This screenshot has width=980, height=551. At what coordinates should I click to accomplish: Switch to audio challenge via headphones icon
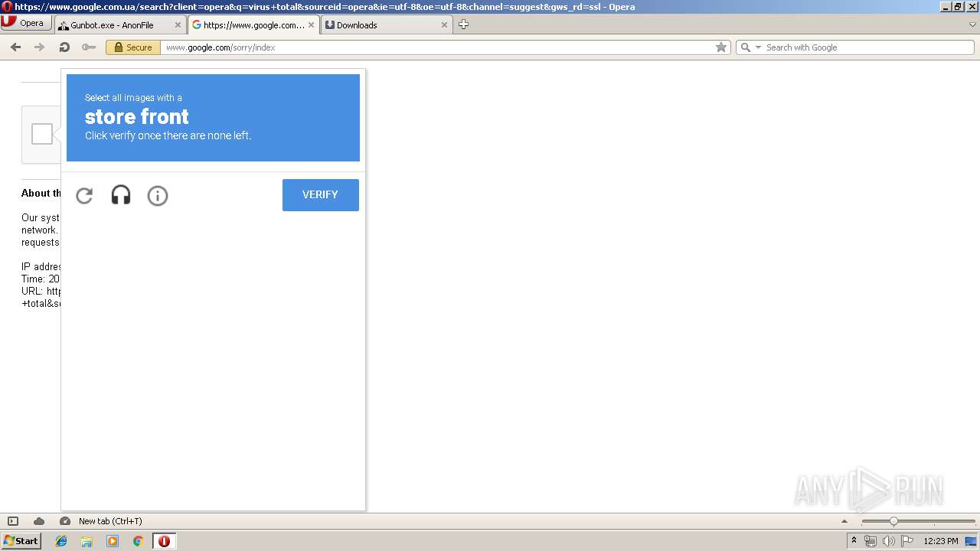(x=121, y=196)
